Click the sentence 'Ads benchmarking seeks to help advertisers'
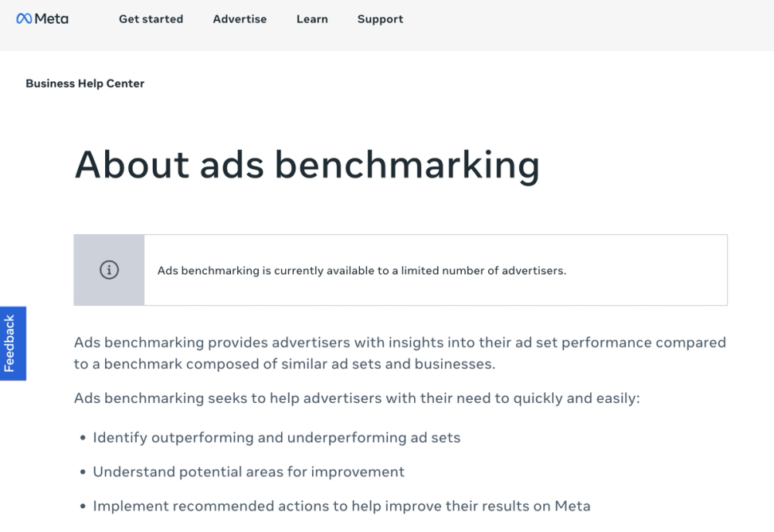The width and height of the screenshot is (774, 532). (x=357, y=397)
